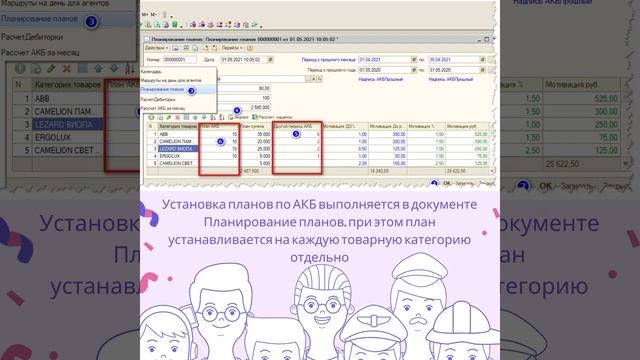640x360 pixels.
Task: Select the CAMELION ПАМ row
Action: coord(178,141)
